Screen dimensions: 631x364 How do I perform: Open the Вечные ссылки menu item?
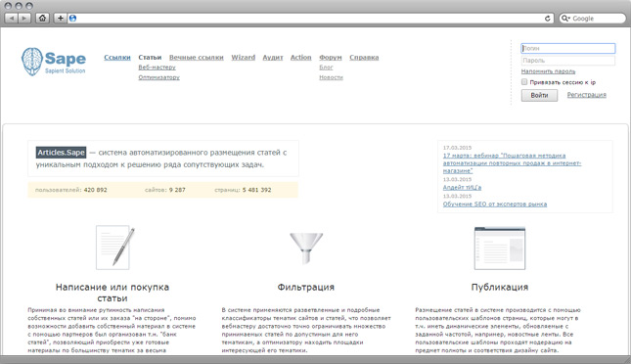(x=196, y=57)
